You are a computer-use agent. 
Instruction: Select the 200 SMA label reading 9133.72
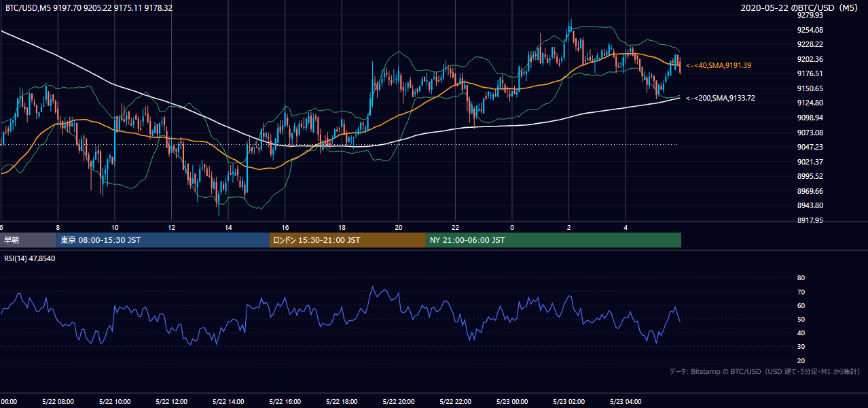click(721, 98)
